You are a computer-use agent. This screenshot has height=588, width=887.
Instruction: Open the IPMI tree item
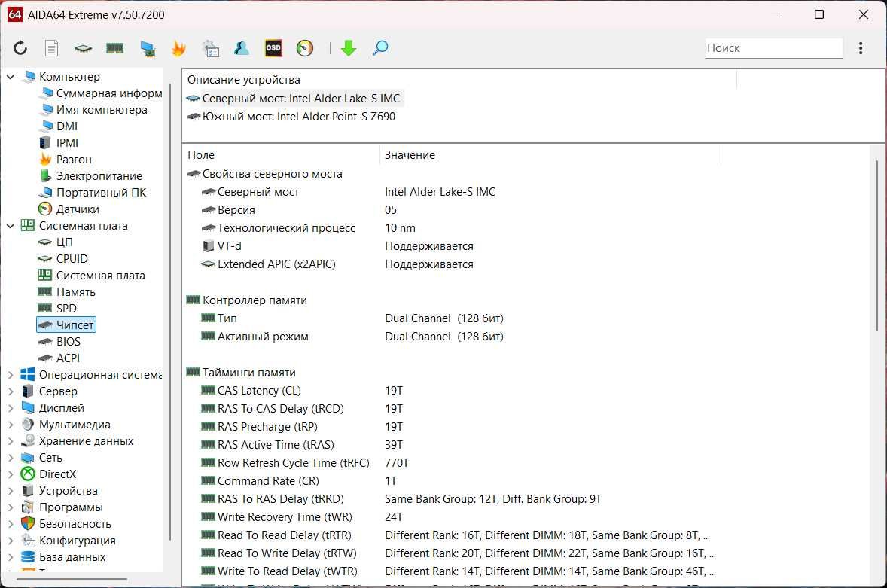coord(59,143)
